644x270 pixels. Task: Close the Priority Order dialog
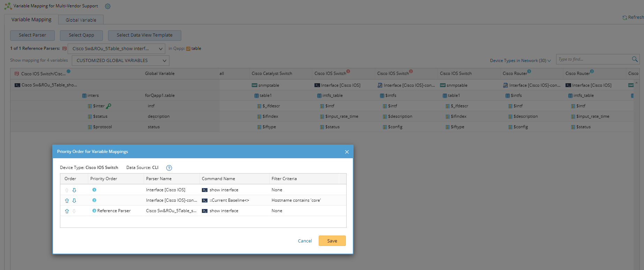[x=347, y=152]
